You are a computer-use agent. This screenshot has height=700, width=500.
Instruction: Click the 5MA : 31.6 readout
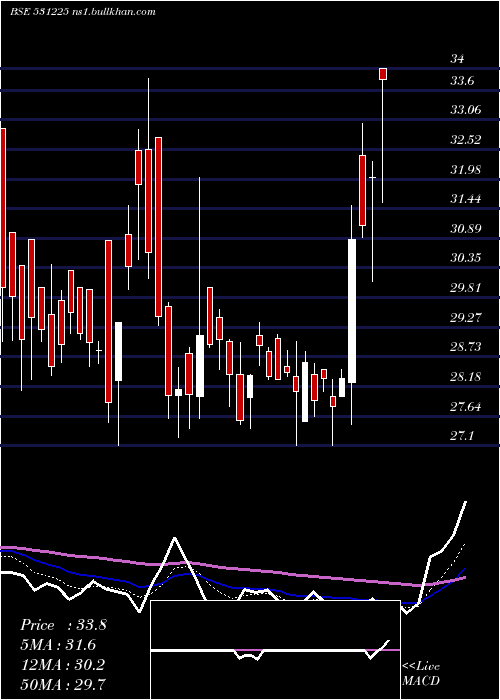58,645
